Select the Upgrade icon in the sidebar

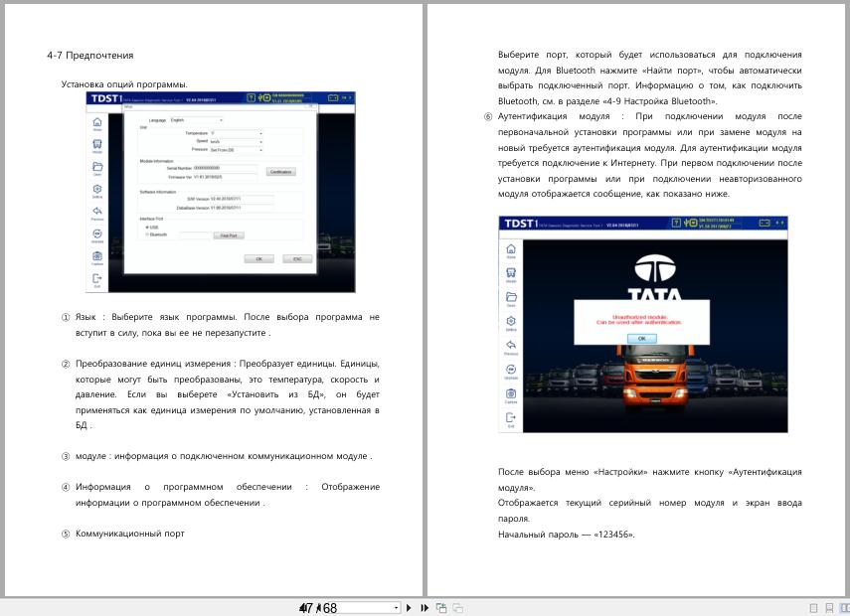tap(97, 231)
